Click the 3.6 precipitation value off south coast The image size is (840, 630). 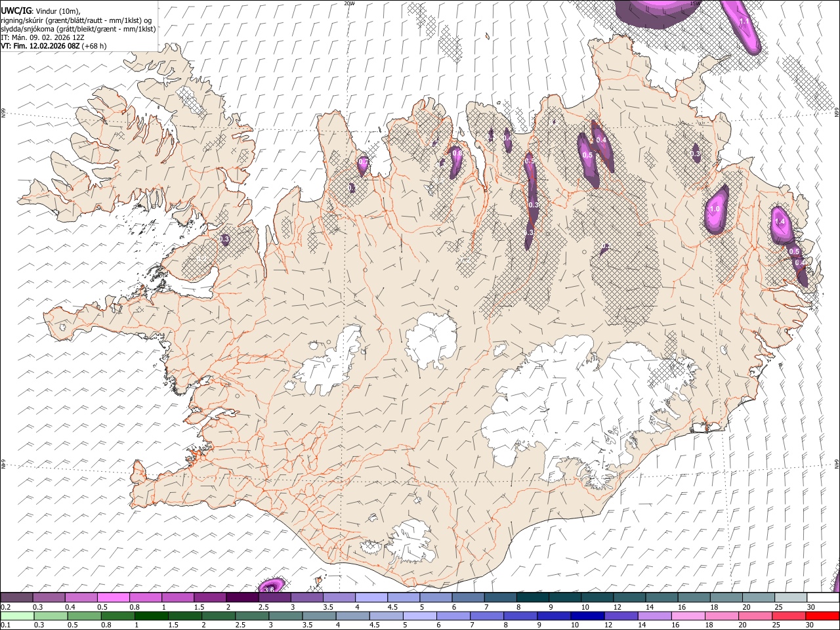[268, 589]
